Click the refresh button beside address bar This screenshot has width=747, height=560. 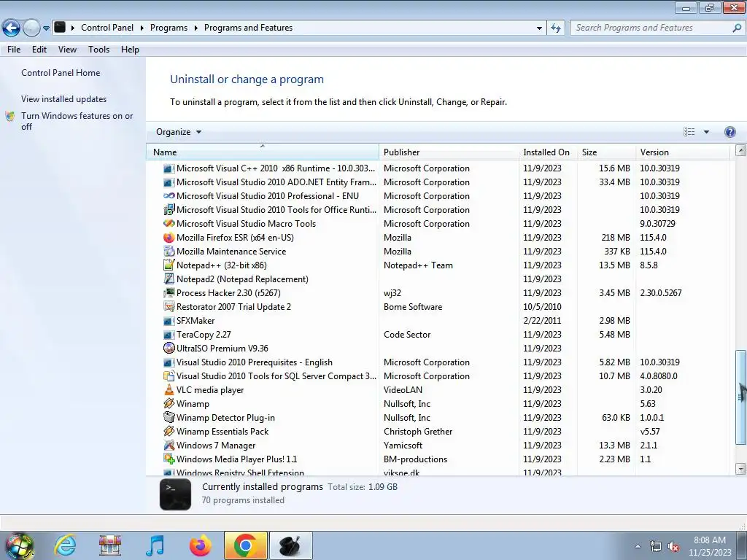point(555,28)
